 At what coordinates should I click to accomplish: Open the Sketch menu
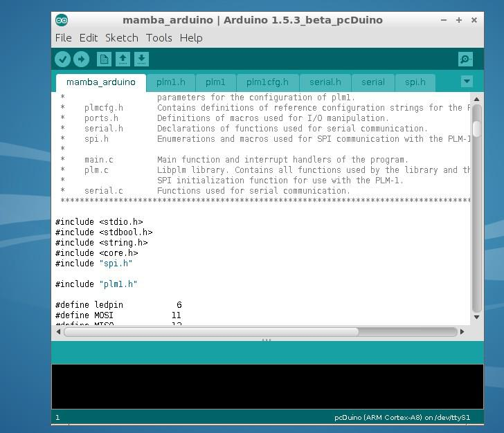121,38
